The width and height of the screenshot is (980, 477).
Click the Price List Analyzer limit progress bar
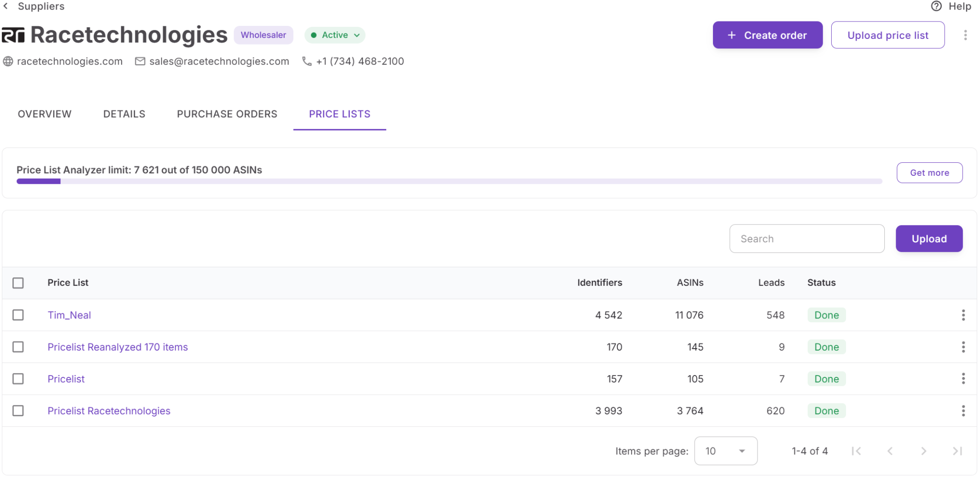coord(449,182)
